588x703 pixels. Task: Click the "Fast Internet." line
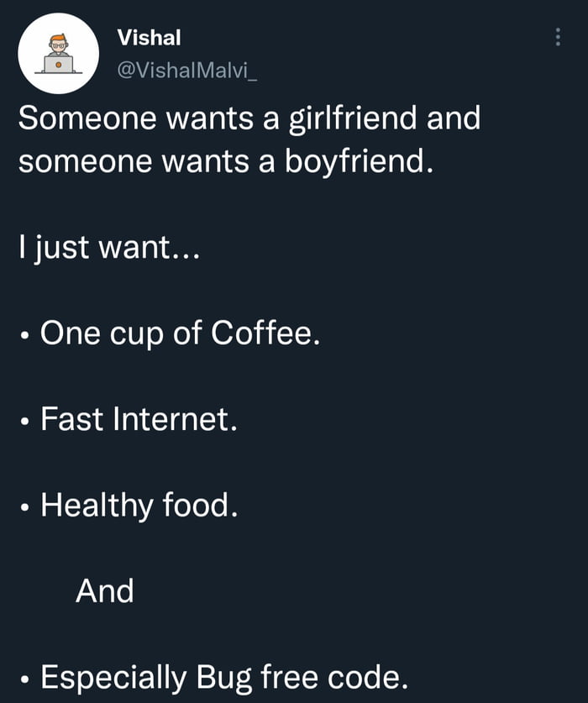click(x=139, y=419)
